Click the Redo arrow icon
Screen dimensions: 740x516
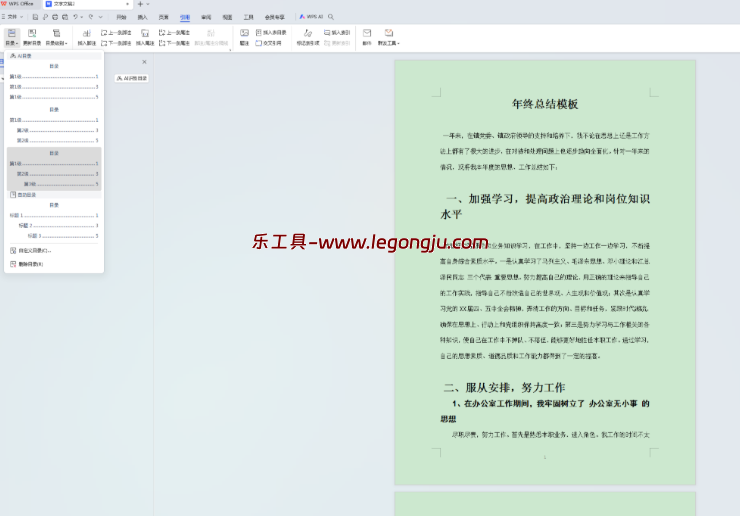pyautogui.click(x=91, y=17)
